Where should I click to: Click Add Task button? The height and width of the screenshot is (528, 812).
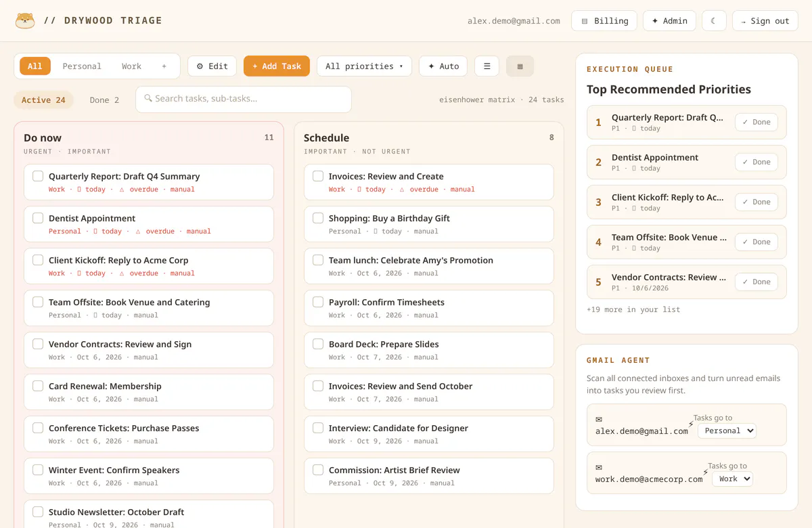click(x=277, y=66)
